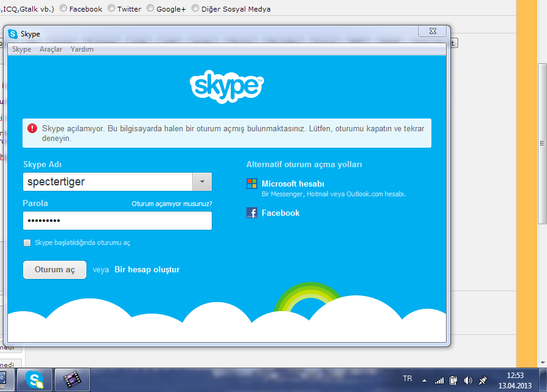Viewport: 547px width, 392px height.
Task: Click the power plug tray icon
Action: 453,380
